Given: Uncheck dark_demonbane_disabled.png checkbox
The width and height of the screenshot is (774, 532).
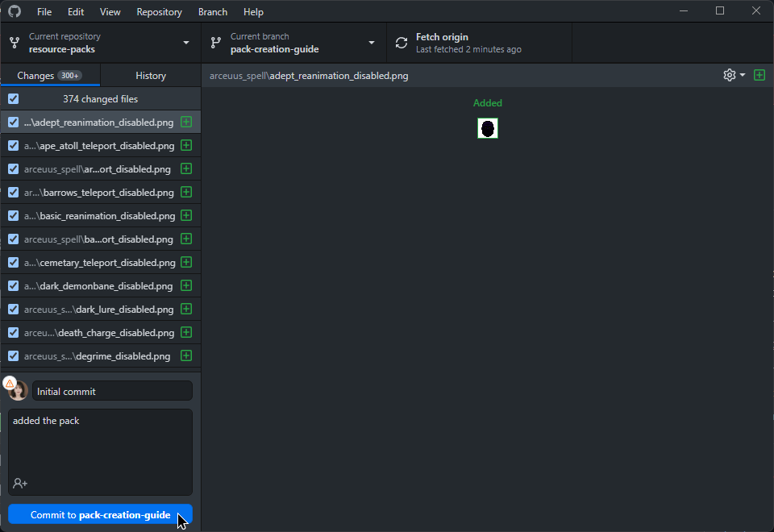Looking at the screenshot, I should (x=14, y=285).
